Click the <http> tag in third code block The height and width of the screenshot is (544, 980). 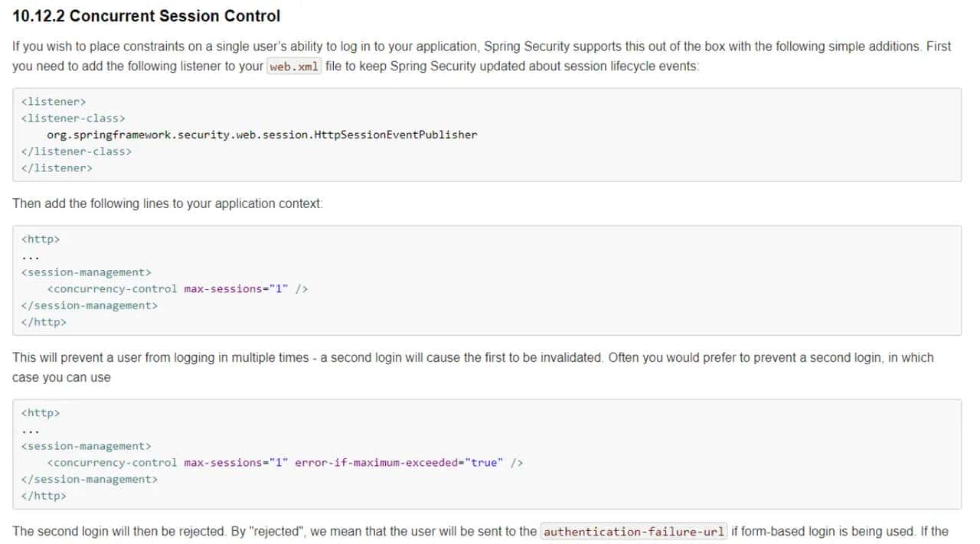click(41, 412)
